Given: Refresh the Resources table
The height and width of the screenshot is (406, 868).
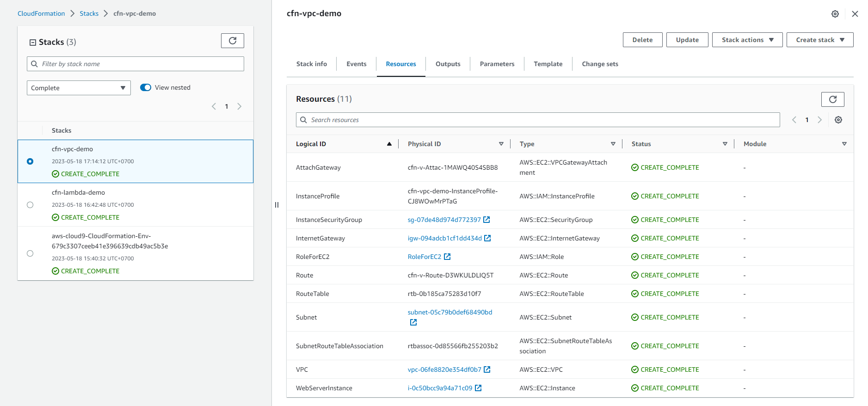Looking at the screenshot, I should click(x=832, y=99).
